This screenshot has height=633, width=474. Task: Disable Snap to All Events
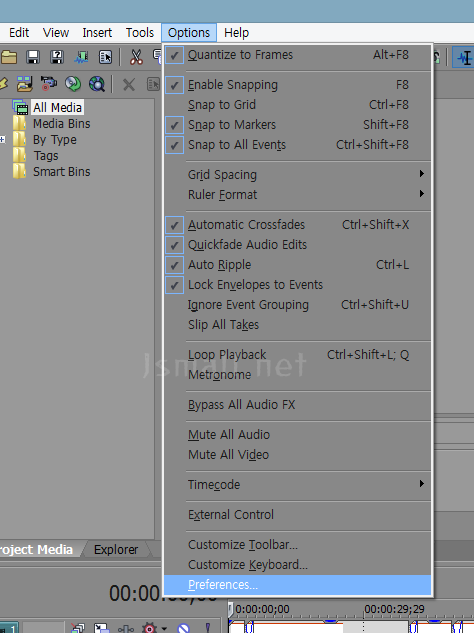298,145
